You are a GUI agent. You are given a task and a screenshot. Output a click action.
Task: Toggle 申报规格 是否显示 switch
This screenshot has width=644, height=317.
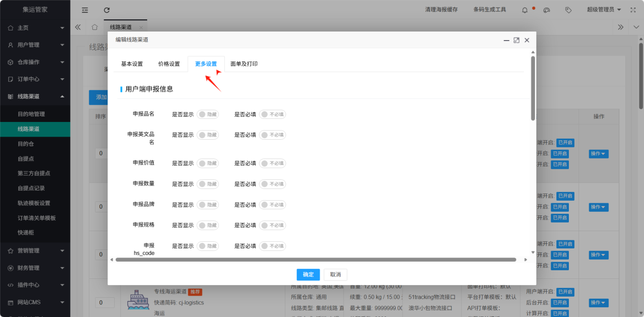click(208, 225)
